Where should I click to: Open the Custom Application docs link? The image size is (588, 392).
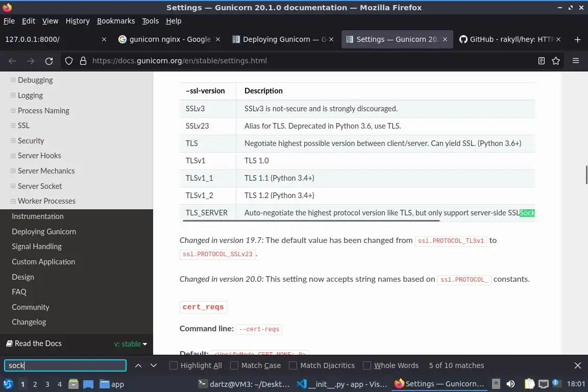pos(43,262)
